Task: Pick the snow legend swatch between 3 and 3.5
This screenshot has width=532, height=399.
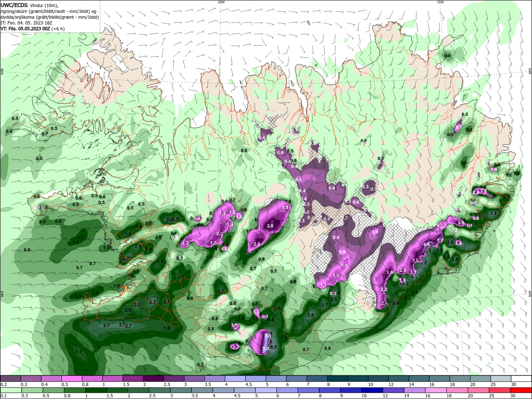Action: tap(194, 378)
